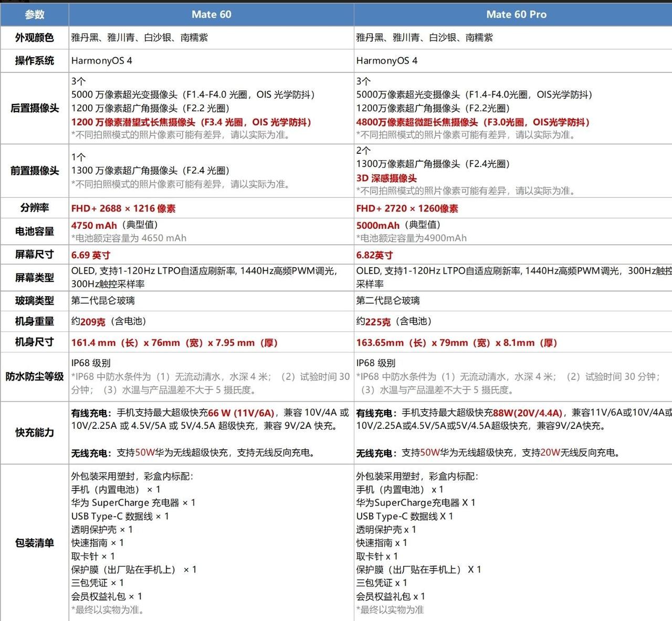The image size is (672, 621).
Task: Click the 包装清单 row label
Action: point(34,542)
